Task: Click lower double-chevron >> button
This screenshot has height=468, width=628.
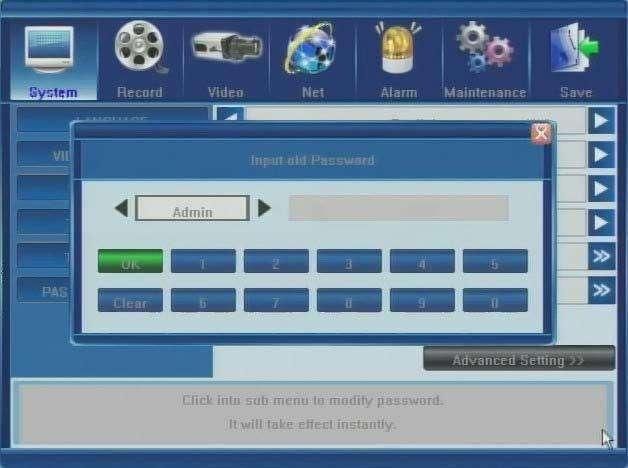Action: point(601,290)
